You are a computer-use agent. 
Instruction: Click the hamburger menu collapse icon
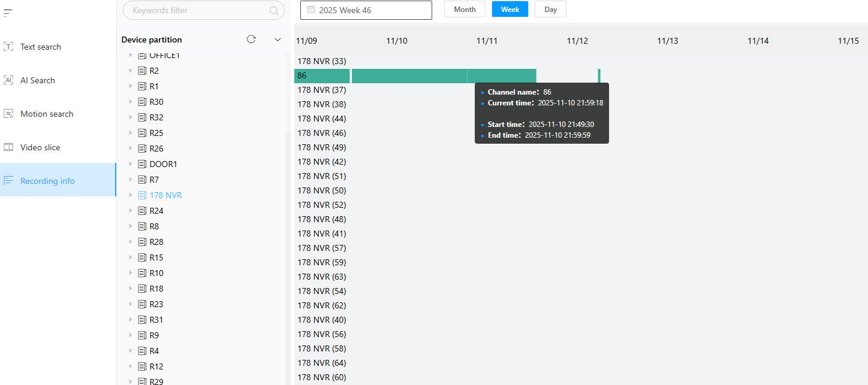pos(8,13)
